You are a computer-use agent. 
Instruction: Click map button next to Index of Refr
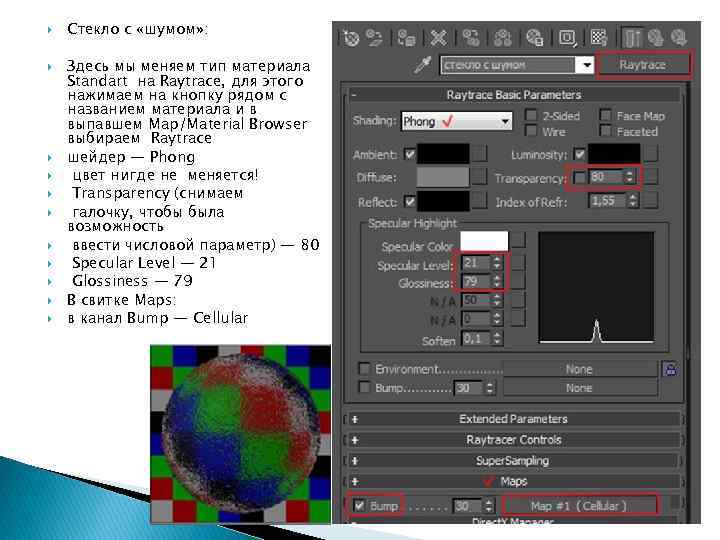(651, 201)
